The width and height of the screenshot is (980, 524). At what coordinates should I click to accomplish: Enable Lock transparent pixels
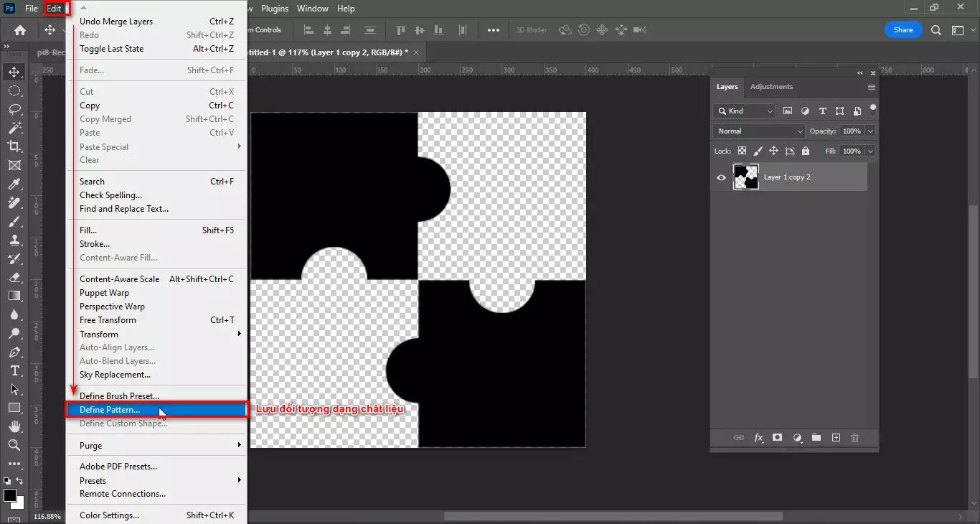742,151
